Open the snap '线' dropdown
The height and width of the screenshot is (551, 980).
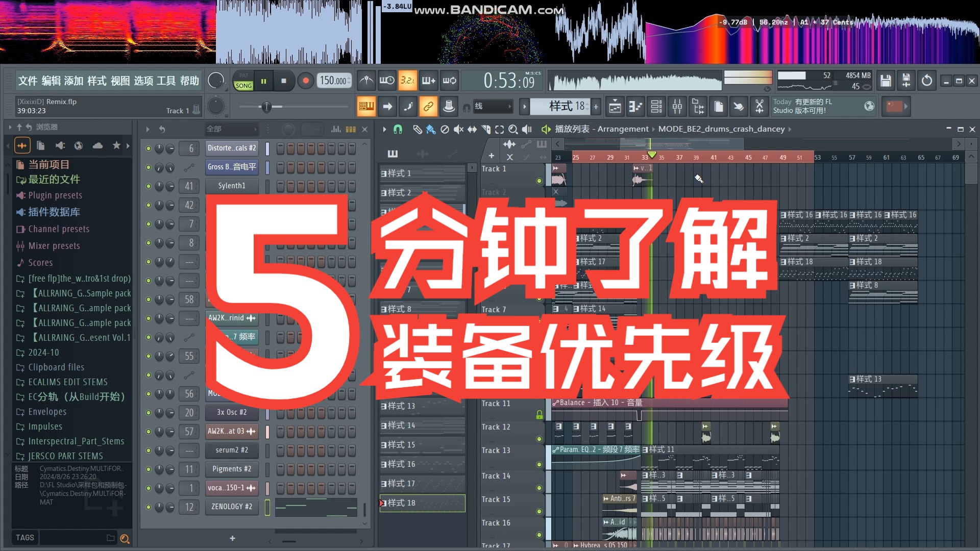coord(492,107)
